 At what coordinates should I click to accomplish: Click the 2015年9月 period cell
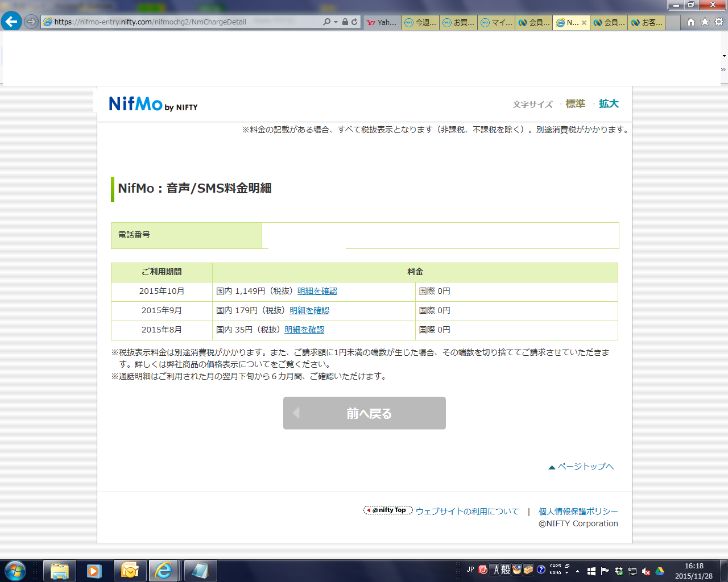coord(162,310)
